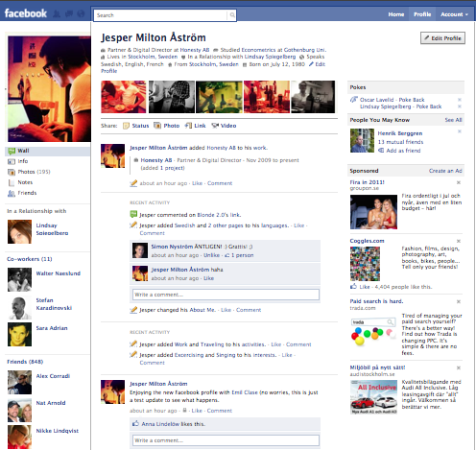This screenshot has width=476, height=450.
Task: Open Wall tab in sidebar
Action: click(x=47, y=151)
